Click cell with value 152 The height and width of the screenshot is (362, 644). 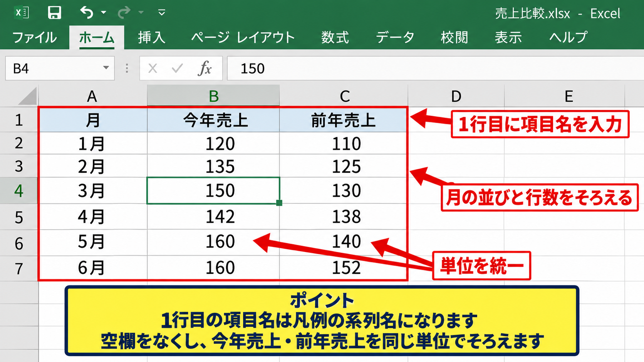coord(343,268)
